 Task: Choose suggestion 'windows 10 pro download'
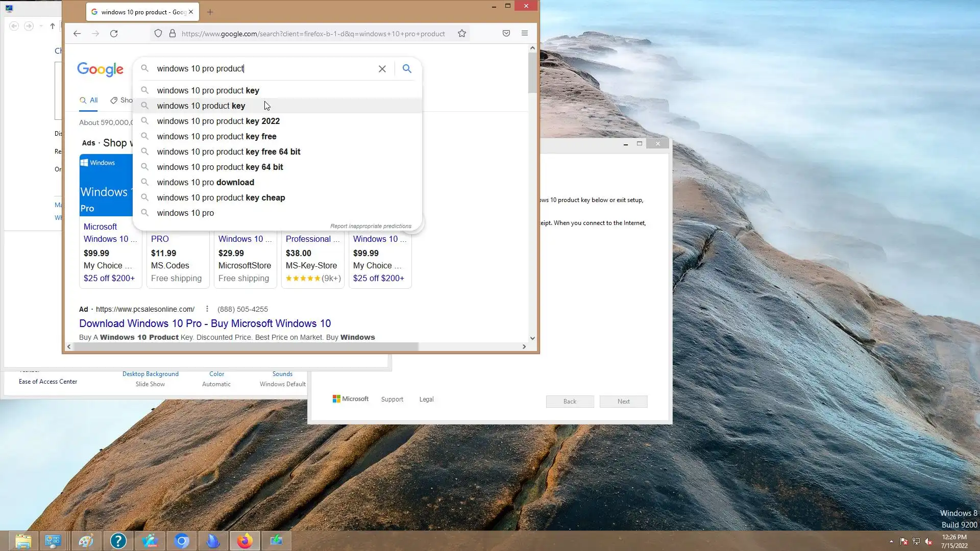206,183
